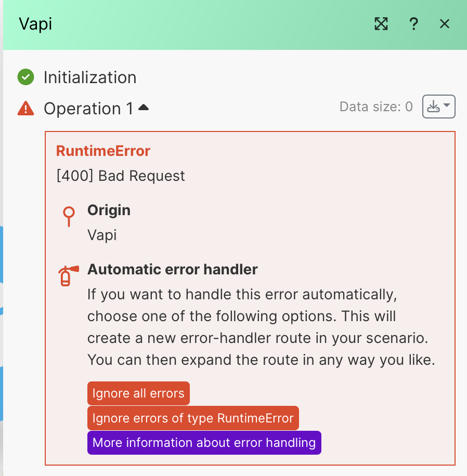The width and height of the screenshot is (467, 476).
Task: Click the green Initialization checkmark icon
Action: coord(25,77)
